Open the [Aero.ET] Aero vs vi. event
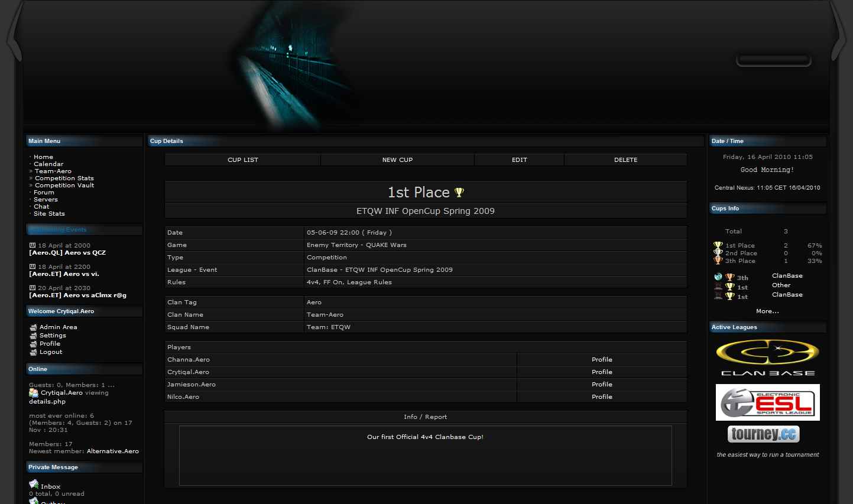The height and width of the screenshot is (504, 853). pos(64,274)
